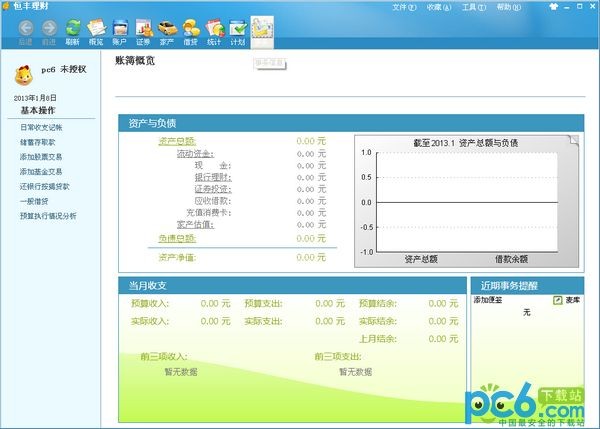Click the 当月收支 panel header

click(x=292, y=285)
